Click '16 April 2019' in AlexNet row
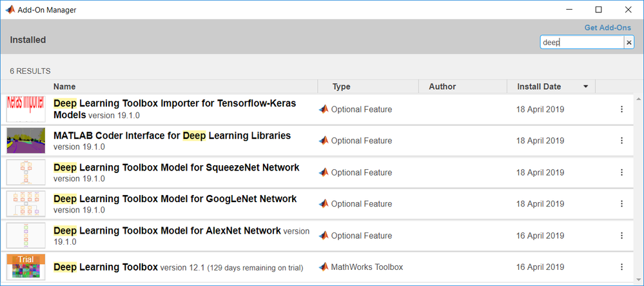Viewport: 644px width, 286px height. coord(540,236)
